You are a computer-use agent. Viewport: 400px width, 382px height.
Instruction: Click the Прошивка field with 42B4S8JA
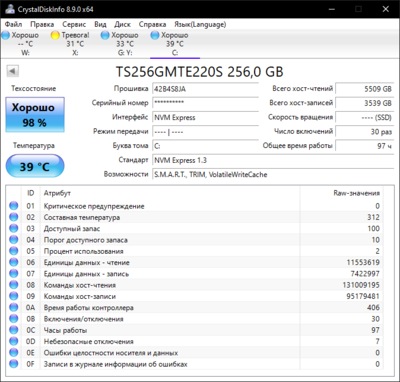205,89
